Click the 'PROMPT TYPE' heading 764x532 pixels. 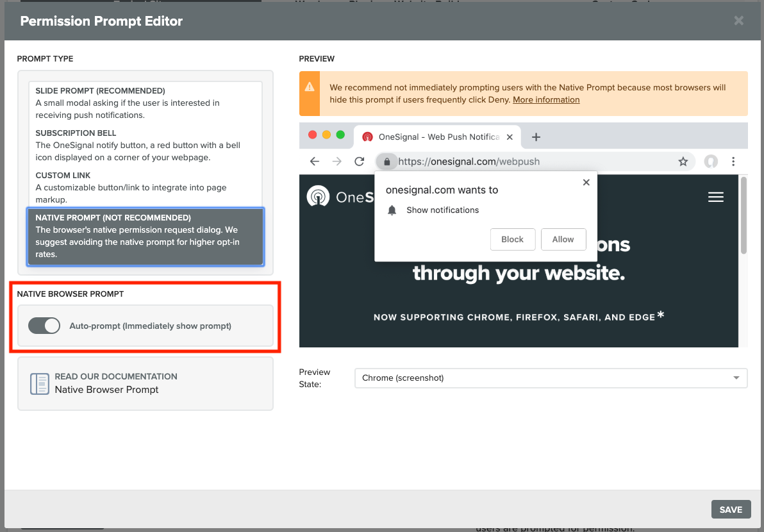click(x=45, y=58)
